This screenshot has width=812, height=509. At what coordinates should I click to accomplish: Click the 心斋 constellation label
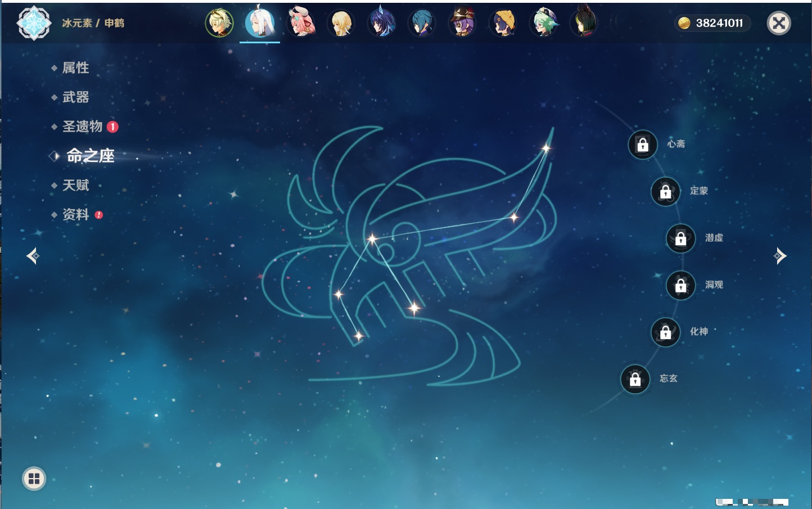coord(676,144)
